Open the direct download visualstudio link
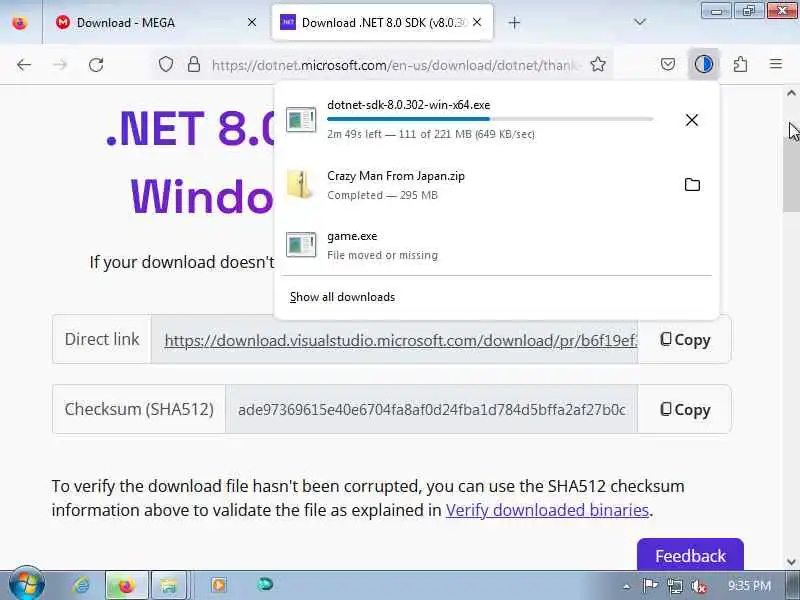The image size is (800, 600). click(401, 340)
